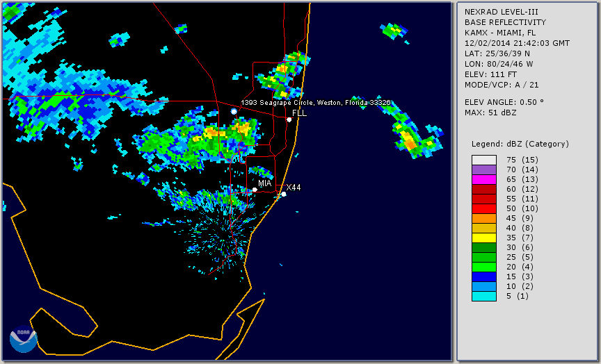
Task: Click the NOAA logo icon
Action: 24,339
